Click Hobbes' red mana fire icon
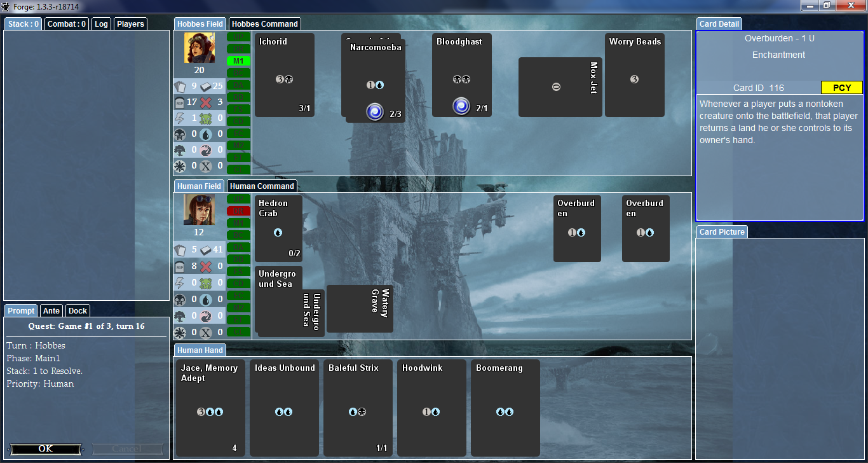The image size is (868, 463). click(206, 149)
